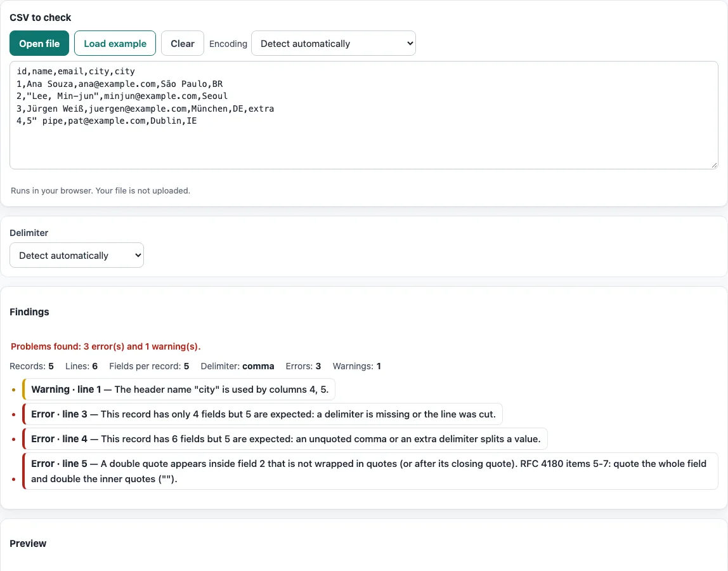Image resolution: width=728 pixels, height=571 pixels.
Task: Click the 'Lines: 6' statistic
Action: (x=81, y=366)
